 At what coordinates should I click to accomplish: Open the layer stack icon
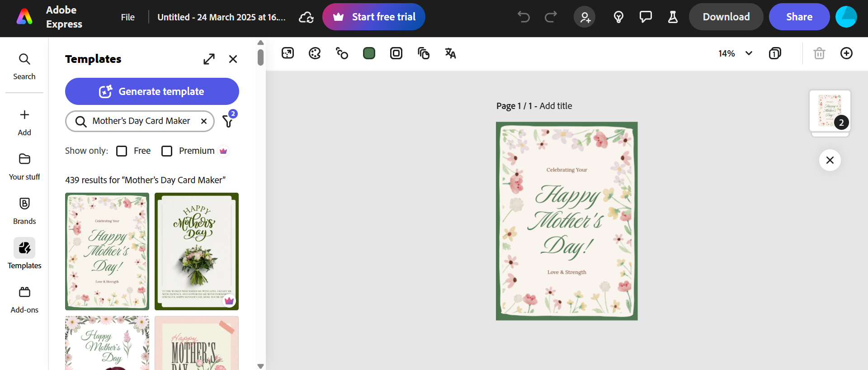[423, 53]
